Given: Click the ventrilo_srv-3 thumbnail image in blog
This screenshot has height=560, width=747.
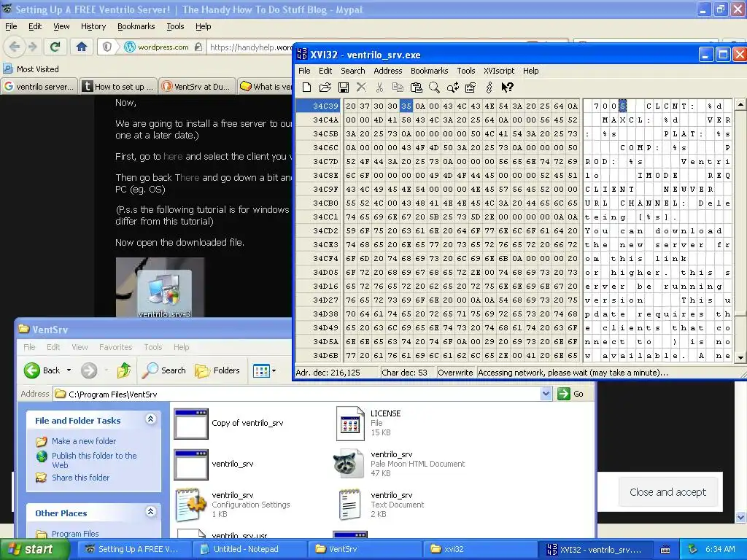Looking at the screenshot, I should [x=160, y=287].
